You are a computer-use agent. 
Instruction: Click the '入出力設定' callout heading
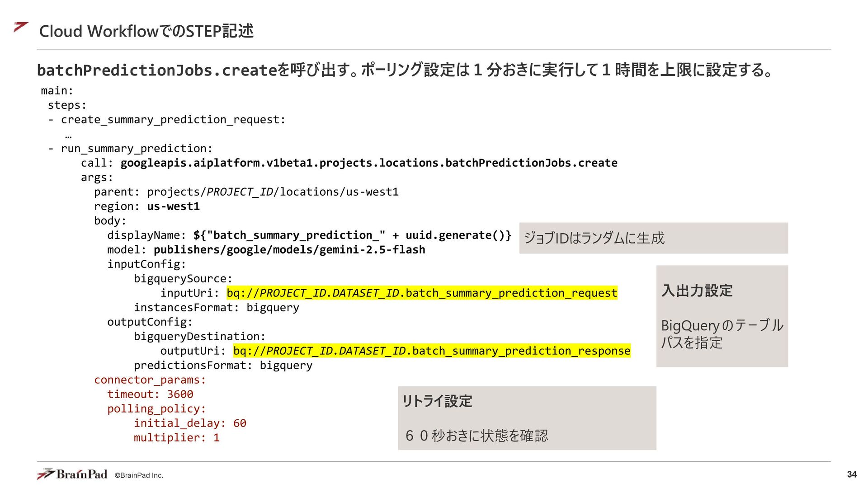pyautogui.click(x=697, y=291)
